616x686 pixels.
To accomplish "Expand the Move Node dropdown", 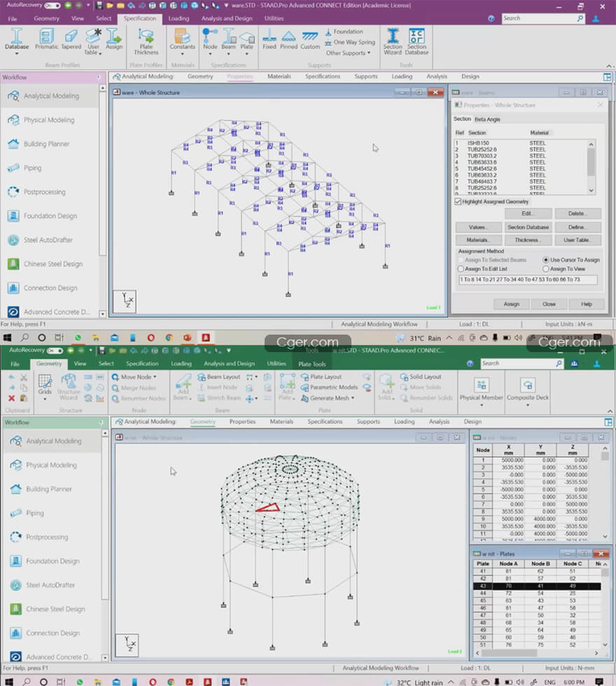I will 155,377.
